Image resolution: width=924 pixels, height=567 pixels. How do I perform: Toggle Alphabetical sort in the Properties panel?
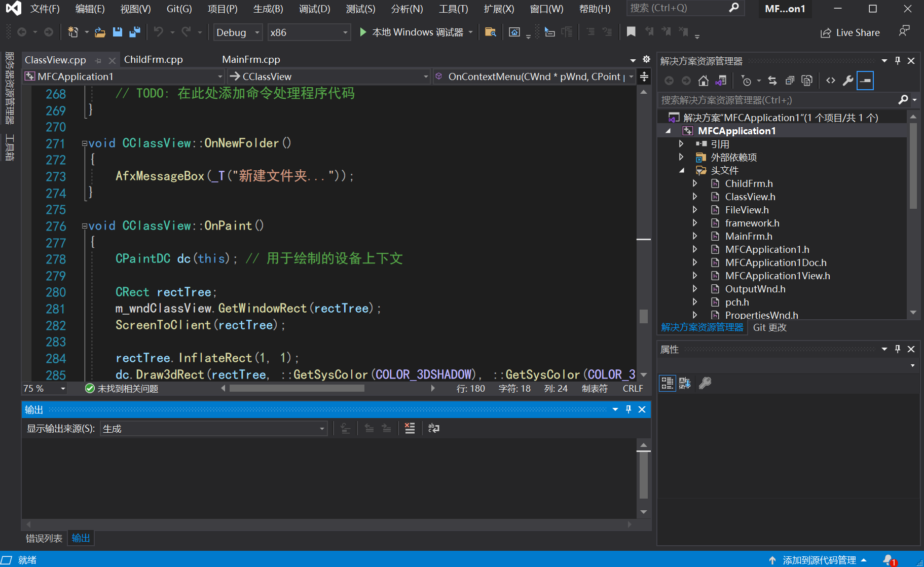(685, 383)
